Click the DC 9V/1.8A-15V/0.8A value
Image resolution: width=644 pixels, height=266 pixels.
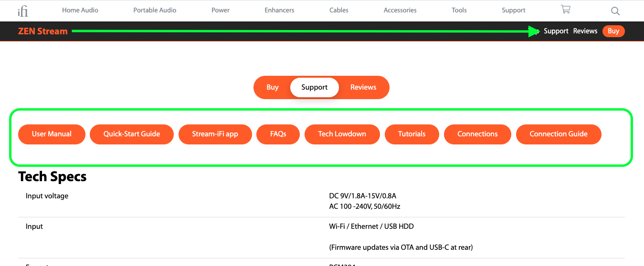pyautogui.click(x=363, y=196)
